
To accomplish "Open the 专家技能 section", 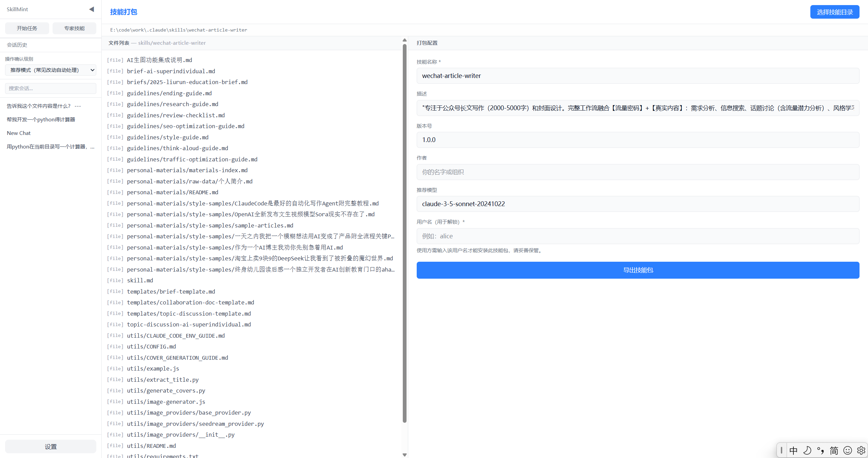I will (x=74, y=28).
